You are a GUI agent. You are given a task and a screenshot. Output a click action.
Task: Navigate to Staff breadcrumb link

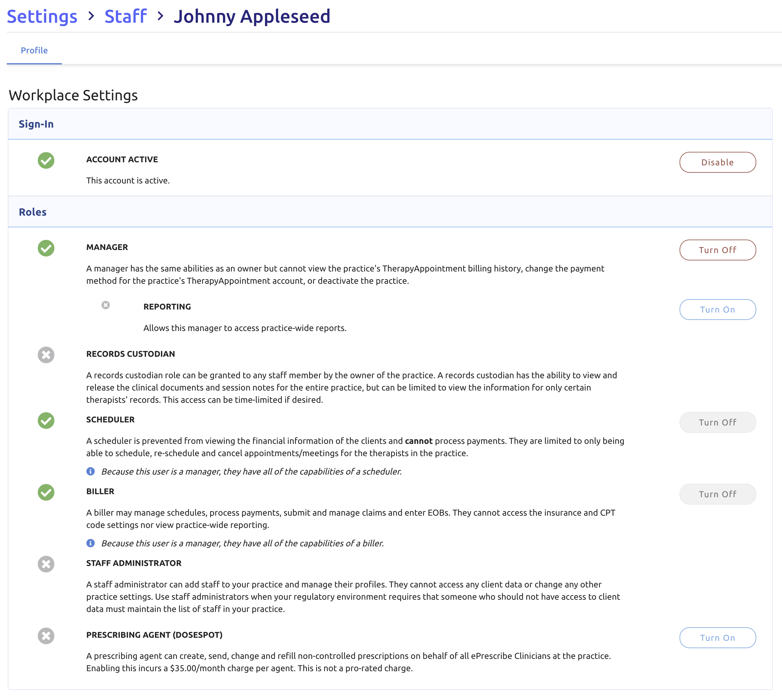[x=125, y=16]
